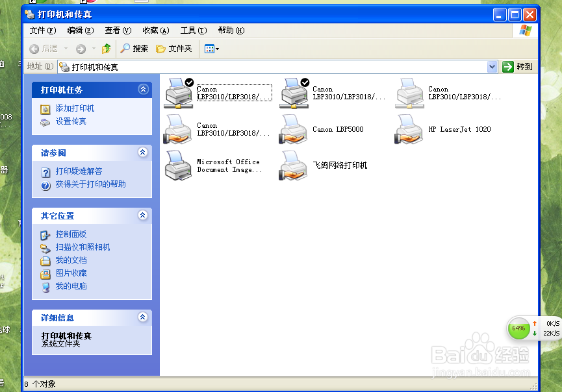The image size is (562, 392).
Task: Open the 搜索 search pane
Action: click(x=134, y=49)
